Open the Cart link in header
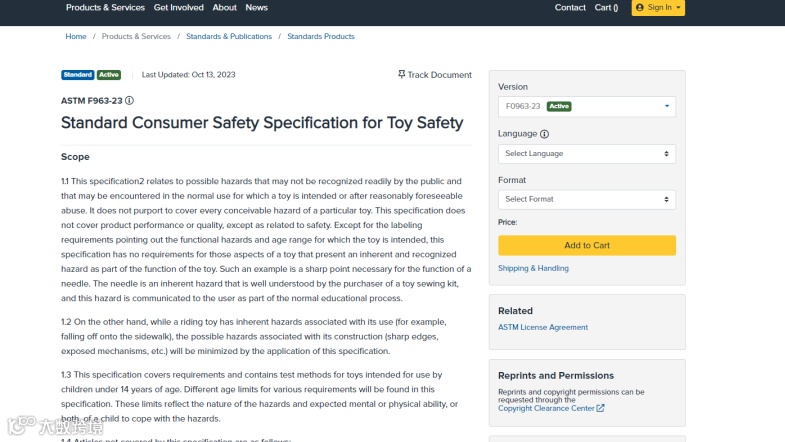 point(606,7)
